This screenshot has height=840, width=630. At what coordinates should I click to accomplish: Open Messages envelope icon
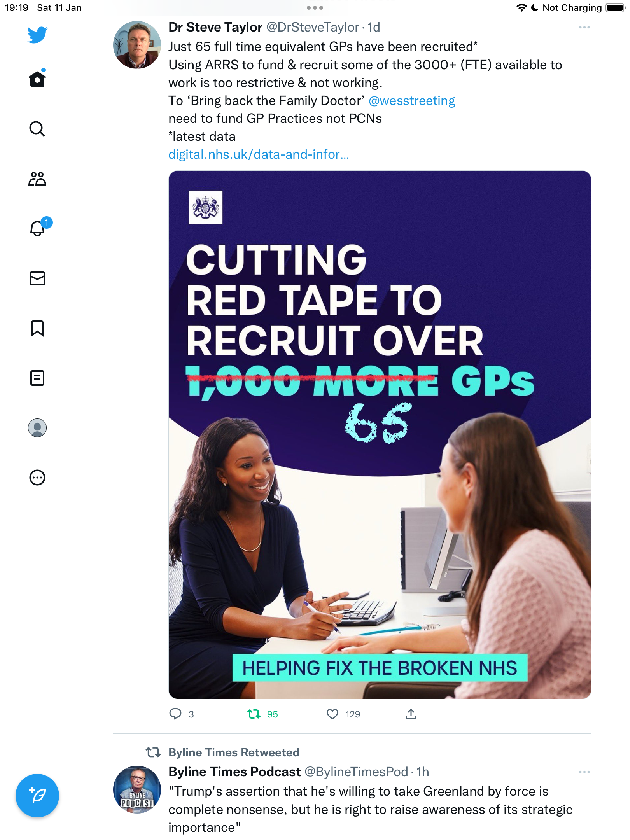click(x=37, y=278)
